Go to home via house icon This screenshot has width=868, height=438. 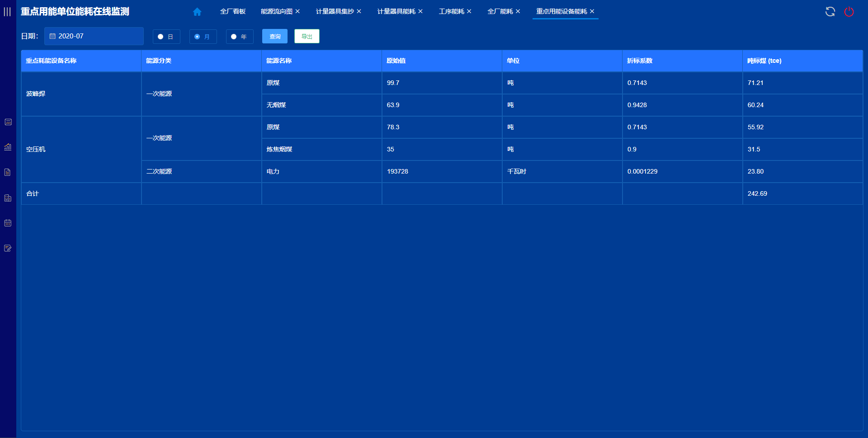(x=197, y=12)
